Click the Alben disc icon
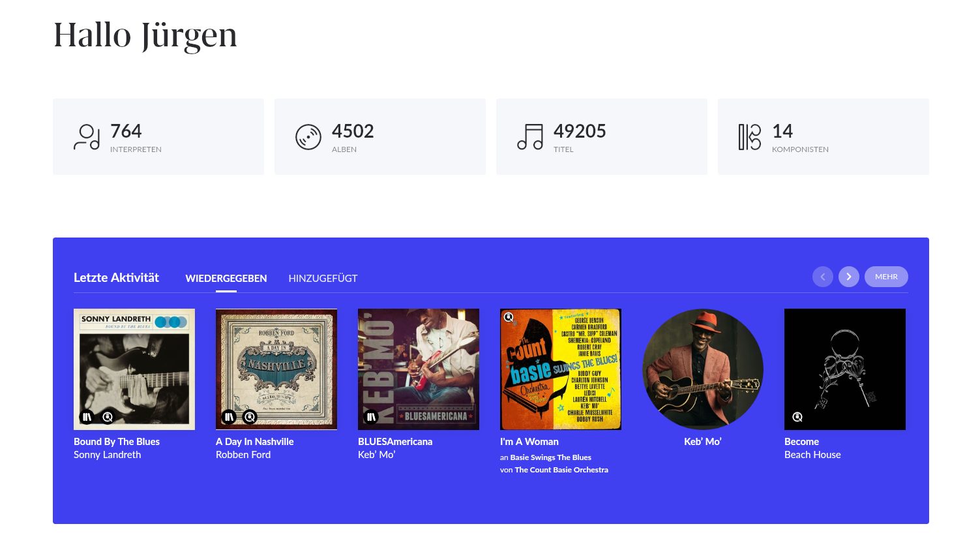Image resolution: width=980 pixels, height=539 pixels. pos(308,137)
